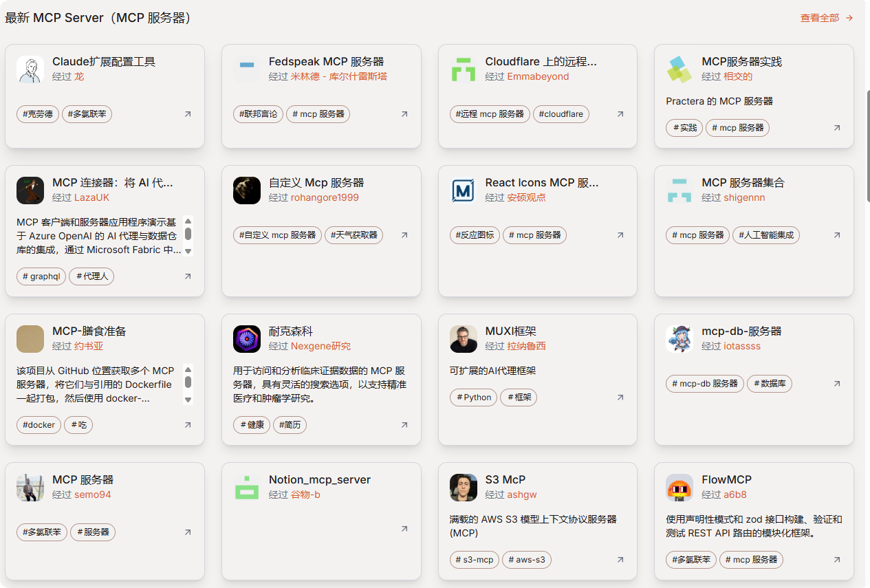The width and height of the screenshot is (870, 588).
Task: Select the #graphql tag
Action: (x=41, y=276)
